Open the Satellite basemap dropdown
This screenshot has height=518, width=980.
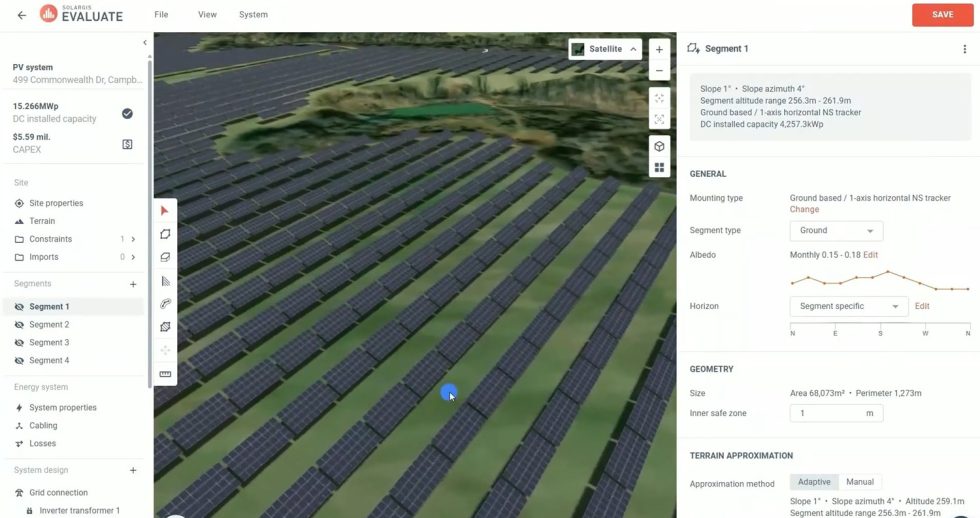605,49
